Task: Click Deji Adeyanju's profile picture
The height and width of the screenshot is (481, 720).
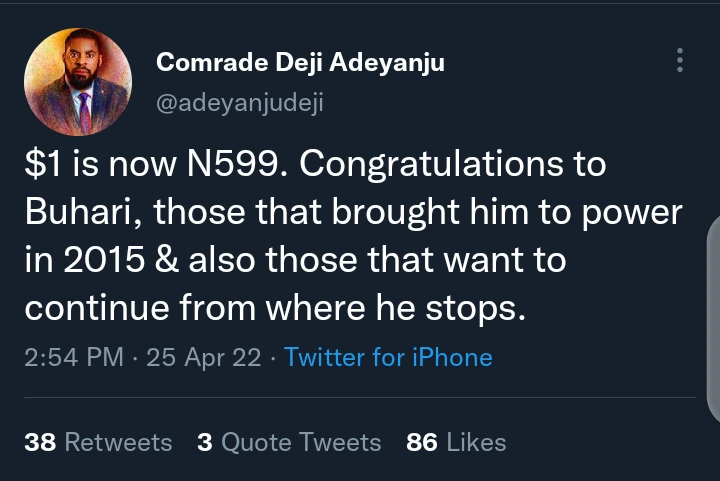Action: pyautogui.click(x=78, y=83)
